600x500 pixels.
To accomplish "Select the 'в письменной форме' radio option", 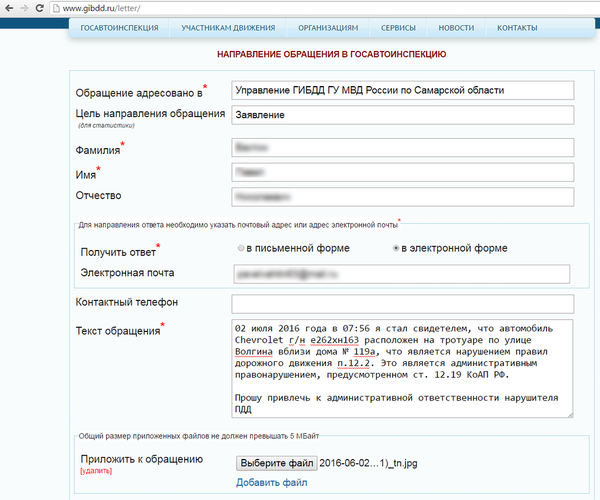I will (240, 248).
